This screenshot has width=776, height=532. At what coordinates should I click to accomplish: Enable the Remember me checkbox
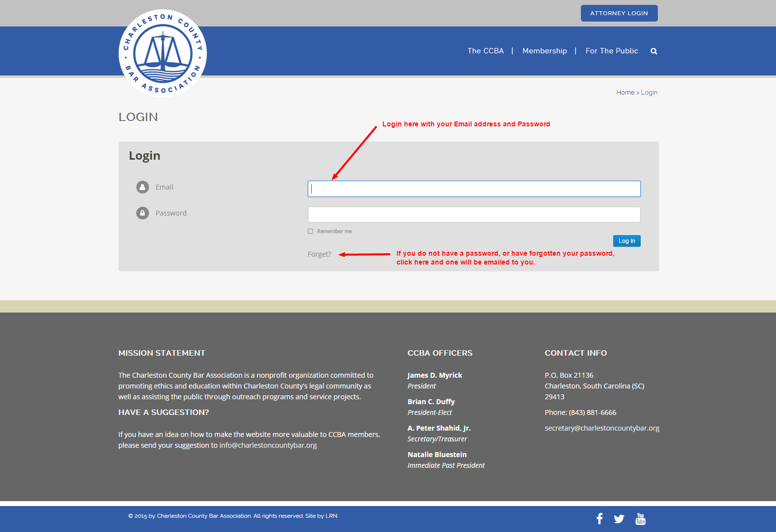pos(310,231)
